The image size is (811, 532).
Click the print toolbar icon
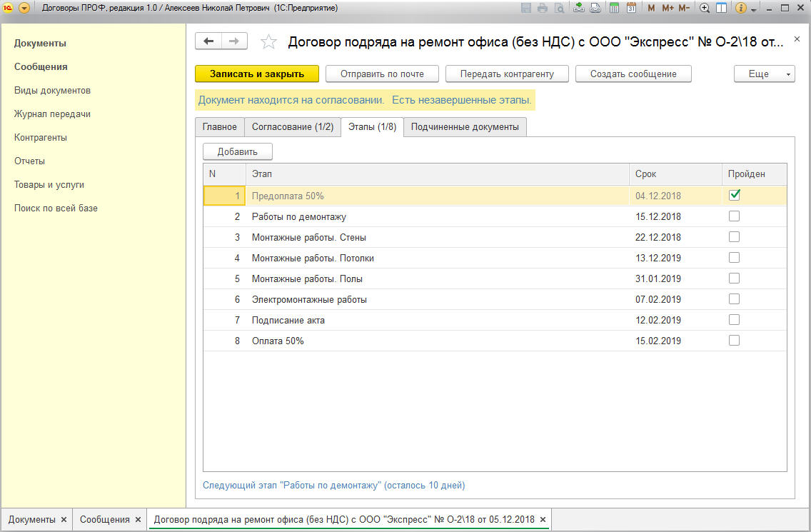[542, 8]
